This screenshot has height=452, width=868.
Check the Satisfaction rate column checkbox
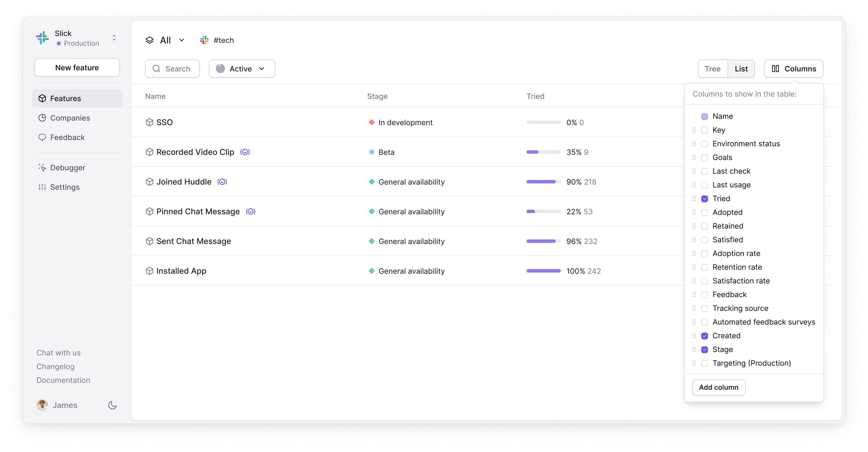(705, 281)
